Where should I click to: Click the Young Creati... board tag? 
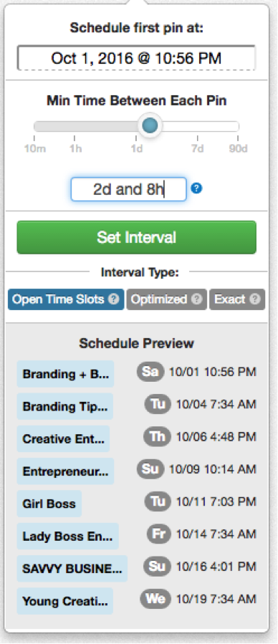[x=65, y=601]
